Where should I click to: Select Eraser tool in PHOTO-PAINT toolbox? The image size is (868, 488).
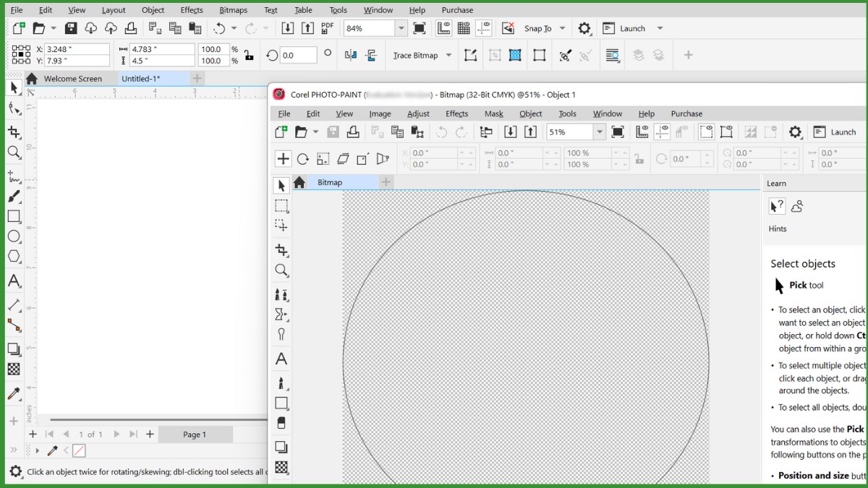(x=281, y=423)
